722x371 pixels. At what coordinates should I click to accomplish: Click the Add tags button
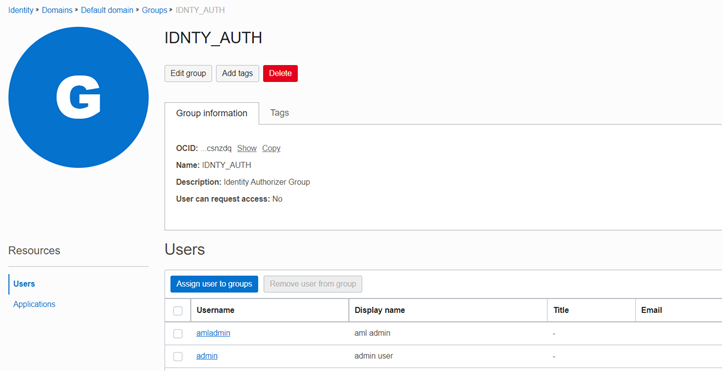237,73
